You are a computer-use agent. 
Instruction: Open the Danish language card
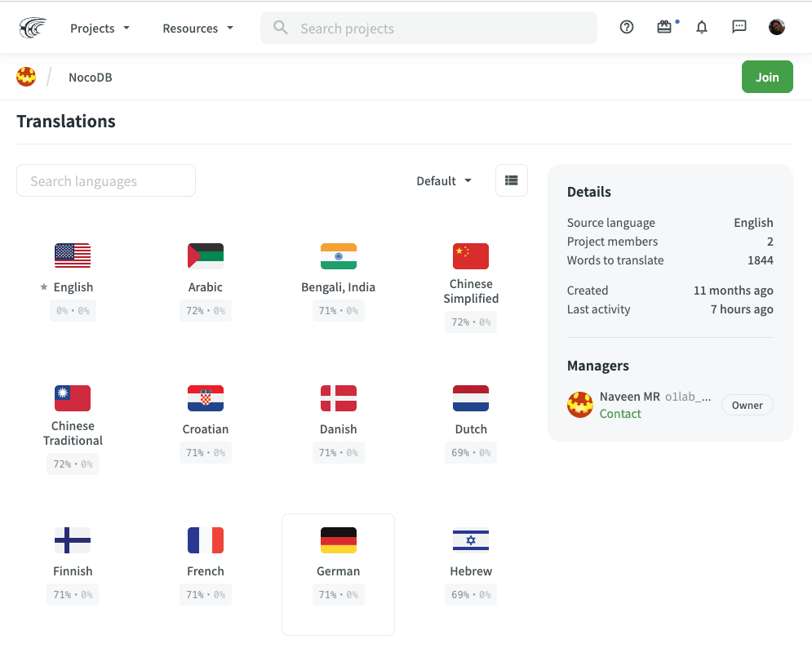point(338,416)
